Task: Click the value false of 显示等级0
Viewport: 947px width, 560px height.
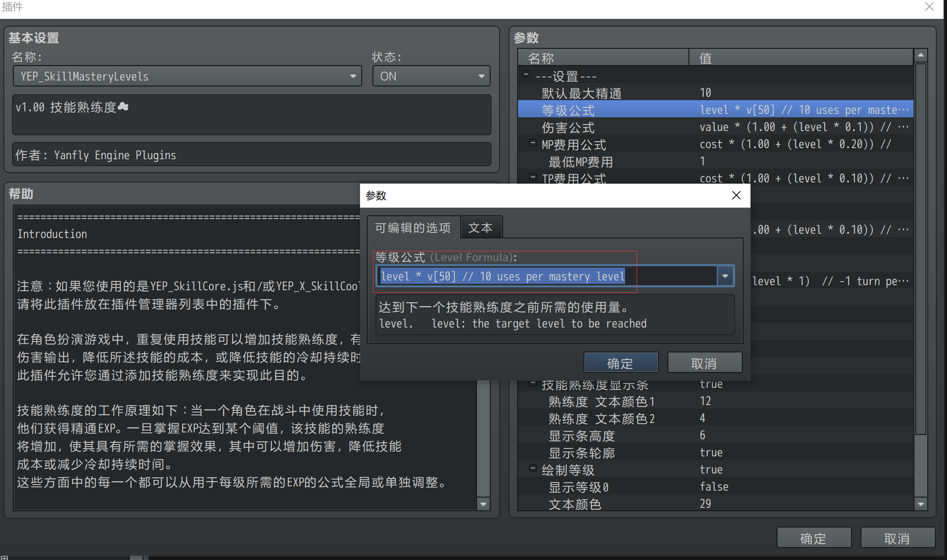Action: click(x=714, y=487)
